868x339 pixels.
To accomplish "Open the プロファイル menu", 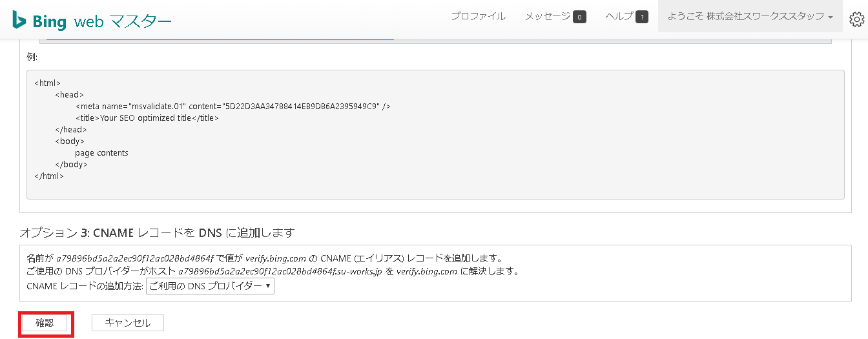I will (x=478, y=17).
